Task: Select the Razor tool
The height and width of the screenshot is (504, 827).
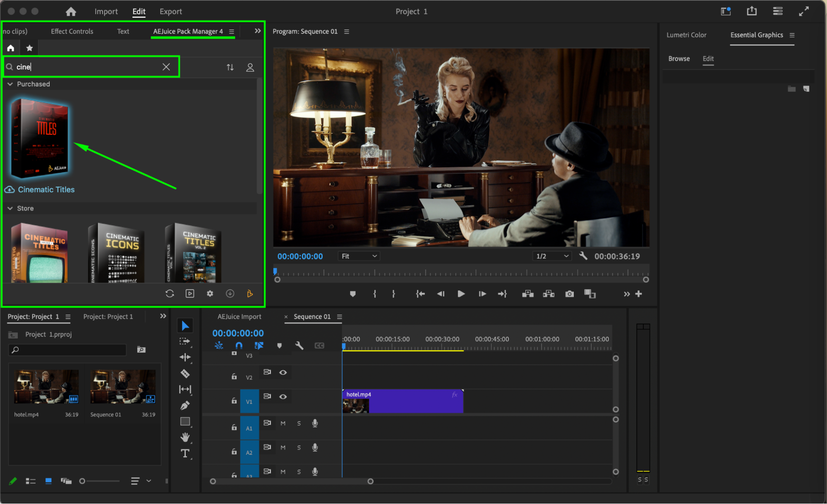Action: (x=185, y=374)
